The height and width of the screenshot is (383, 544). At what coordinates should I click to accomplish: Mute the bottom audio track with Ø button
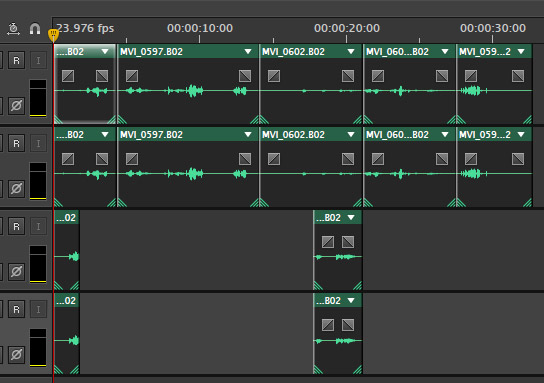[x=16, y=354]
